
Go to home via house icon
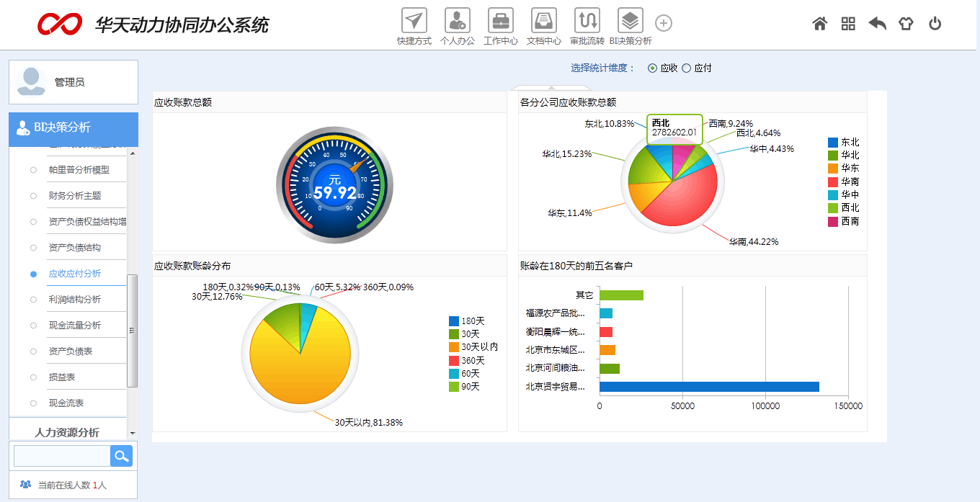pyautogui.click(x=819, y=24)
